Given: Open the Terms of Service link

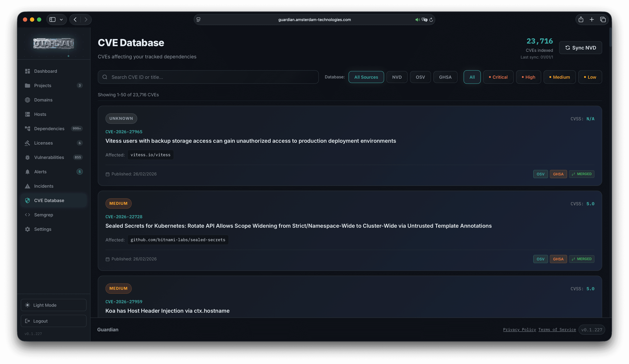Looking at the screenshot, I should coord(557,330).
